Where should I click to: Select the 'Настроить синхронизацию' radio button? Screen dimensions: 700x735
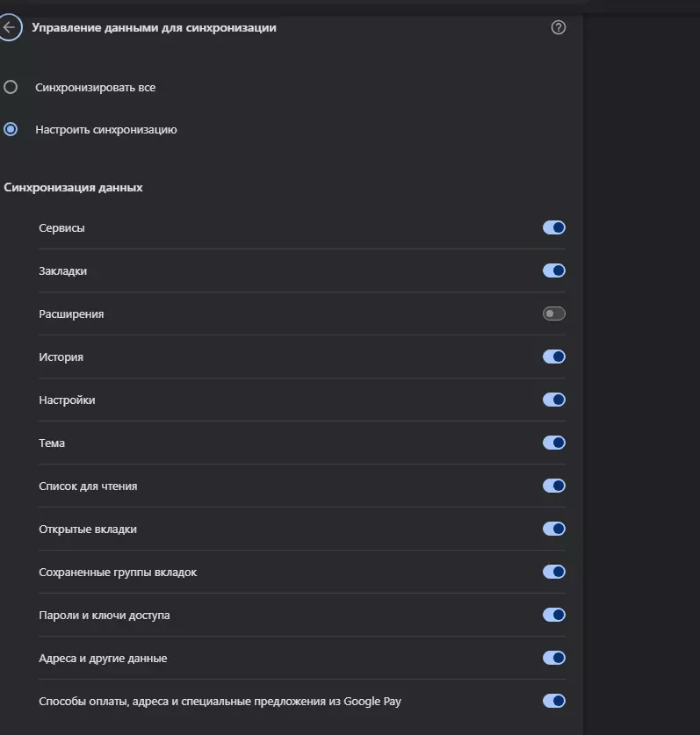click(11, 129)
